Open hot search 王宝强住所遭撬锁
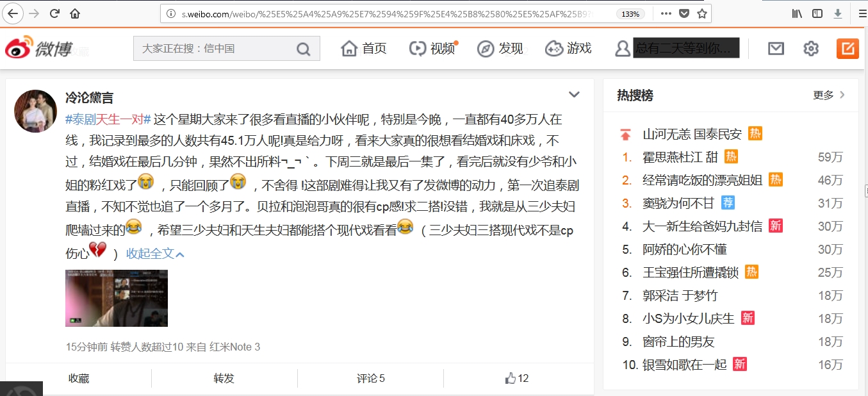 tap(691, 272)
